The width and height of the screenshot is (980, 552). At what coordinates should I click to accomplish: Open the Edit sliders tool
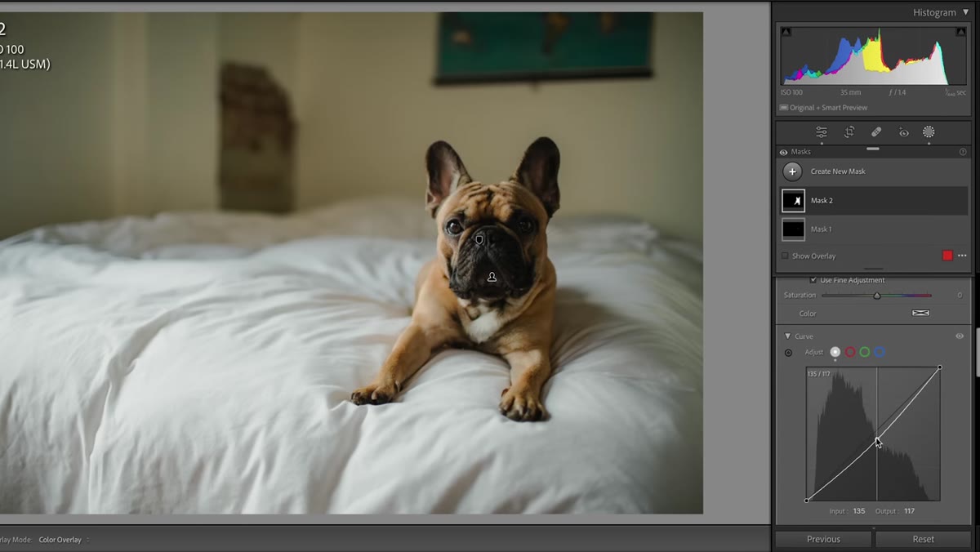tap(821, 132)
